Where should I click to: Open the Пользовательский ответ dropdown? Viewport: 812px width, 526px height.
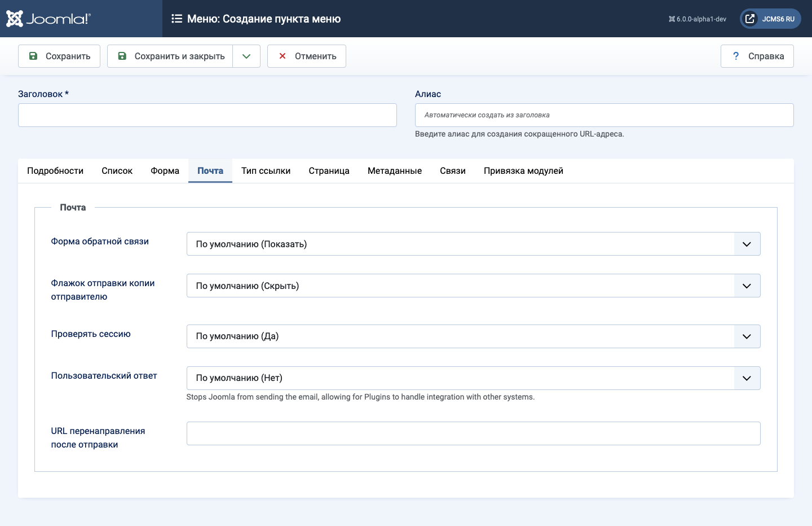(x=473, y=378)
